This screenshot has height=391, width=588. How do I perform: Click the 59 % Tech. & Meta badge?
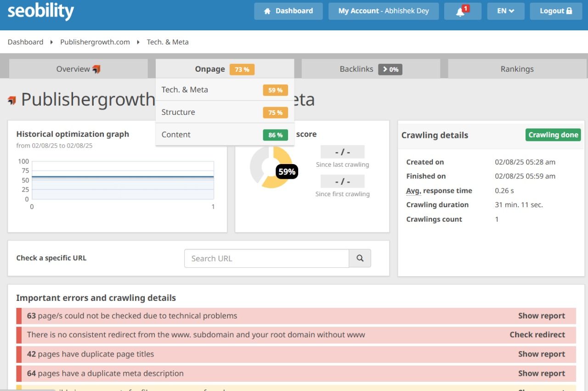click(x=275, y=90)
